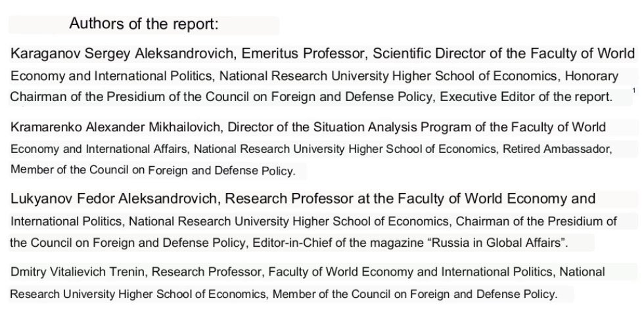
Task: Click the name Karaganov Sergey Aleksandrovich
Action: click(122, 54)
